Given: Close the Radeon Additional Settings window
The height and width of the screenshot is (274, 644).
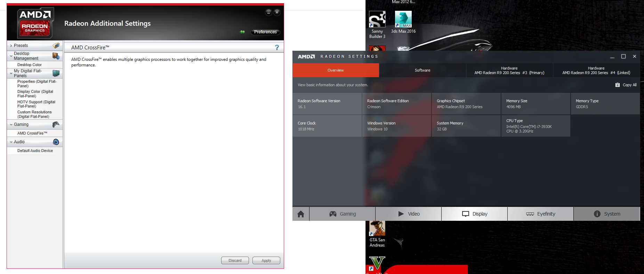Looking at the screenshot, I should pos(277,12).
